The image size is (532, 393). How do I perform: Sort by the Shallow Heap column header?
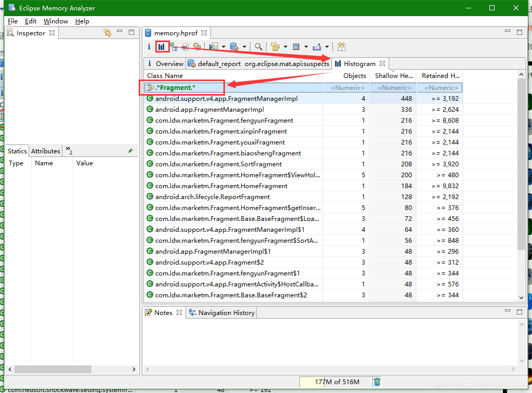pyautogui.click(x=393, y=76)
